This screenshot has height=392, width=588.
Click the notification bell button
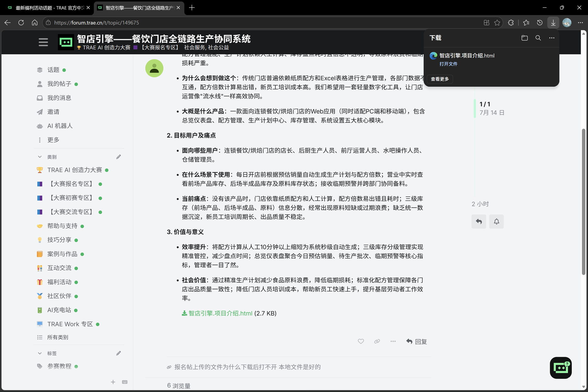tap(496, 221)
